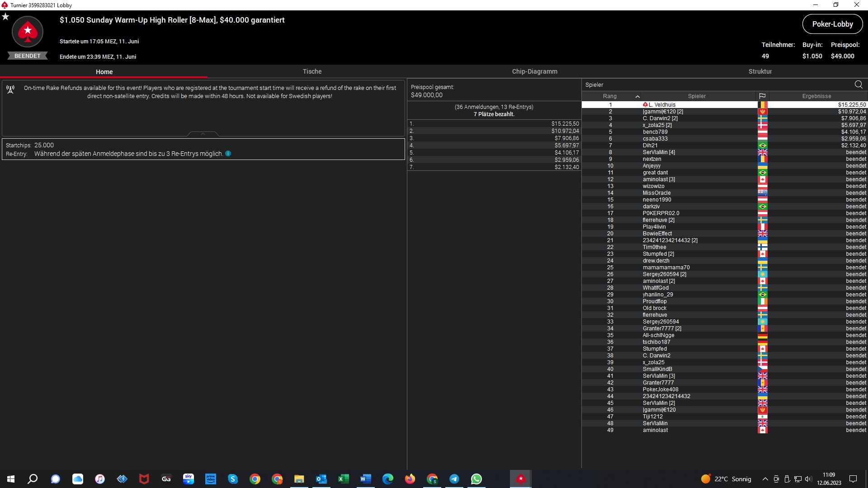Click the BEENDET status badge
The image size is (868, 488).
(x=28, y=56)
